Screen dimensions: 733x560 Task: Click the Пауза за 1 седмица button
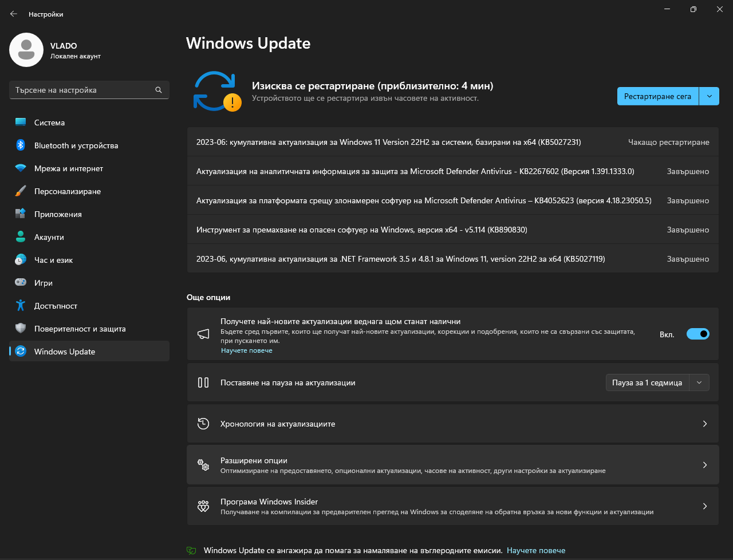click(647, 382)
